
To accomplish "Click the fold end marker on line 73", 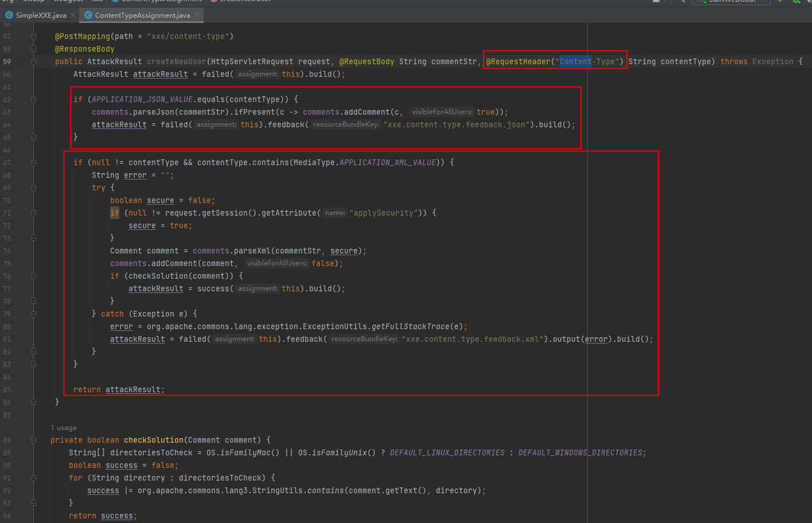I will pos(33,238).
